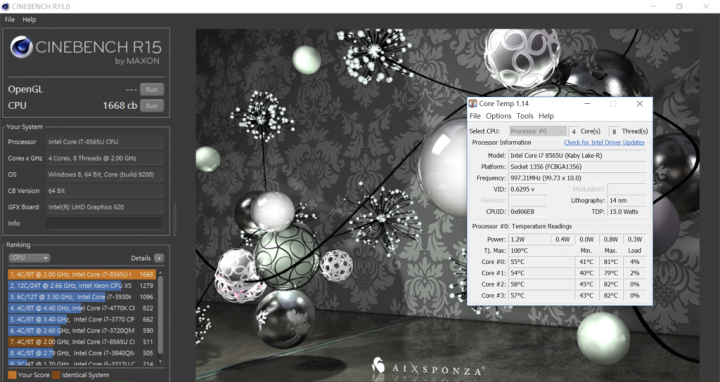This screenshot has height=382, width=720.
Task: Click the 1668 cb CPU score
Action: (x=120, y=106)
